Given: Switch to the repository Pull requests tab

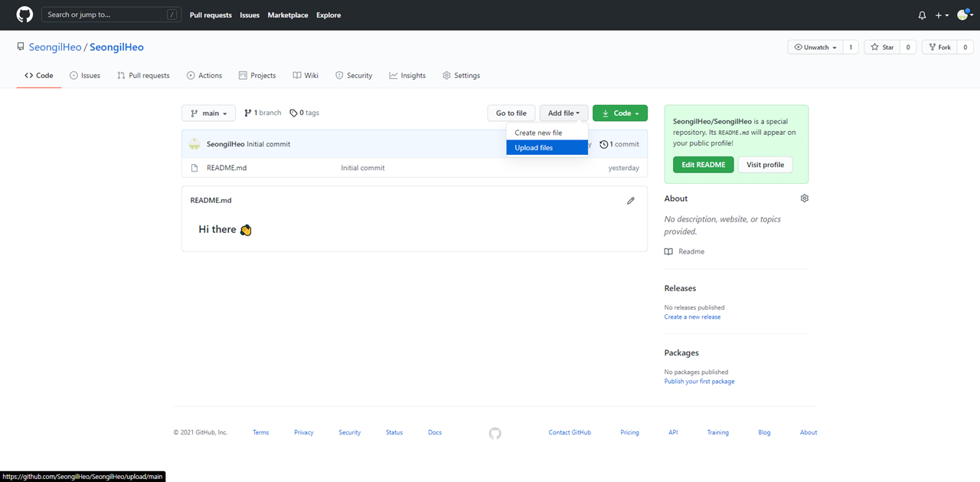Looking at the screenshot, I should 143,76.
